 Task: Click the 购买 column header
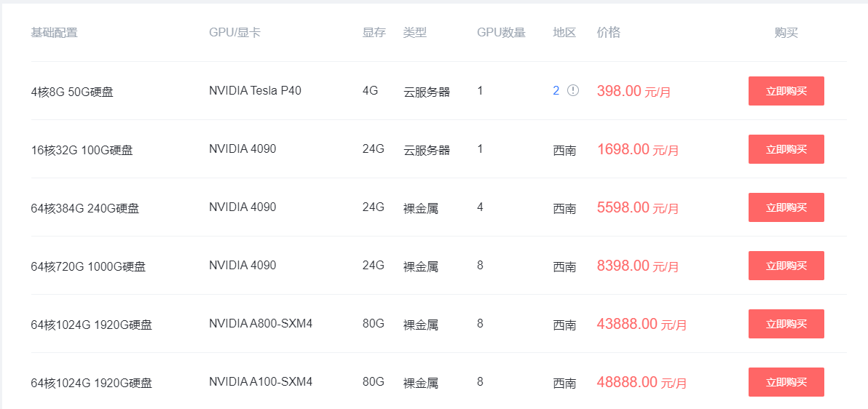[x=786, y=33]
